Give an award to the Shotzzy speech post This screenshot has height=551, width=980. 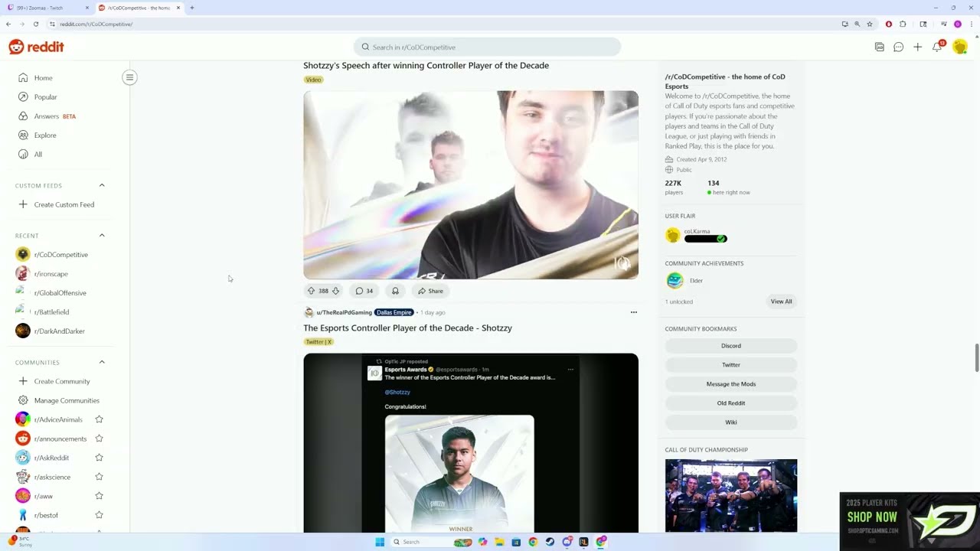[x=395, y=291]
